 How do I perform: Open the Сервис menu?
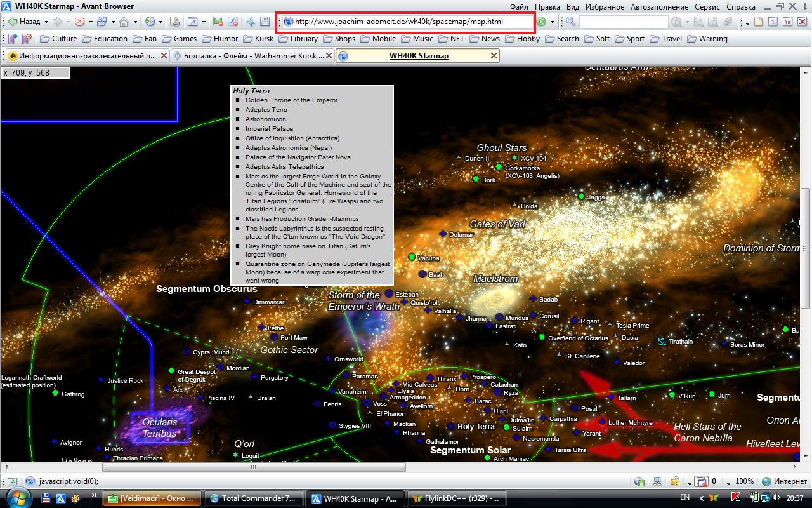pos(707,6)
